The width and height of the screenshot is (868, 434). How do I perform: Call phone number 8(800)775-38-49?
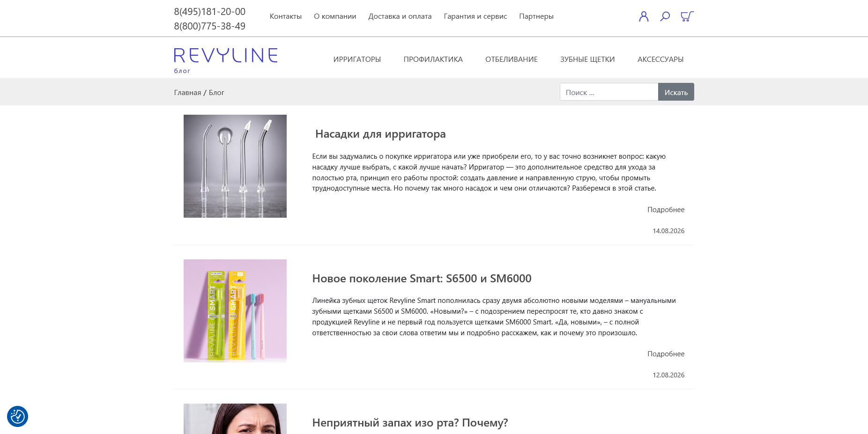210,26
